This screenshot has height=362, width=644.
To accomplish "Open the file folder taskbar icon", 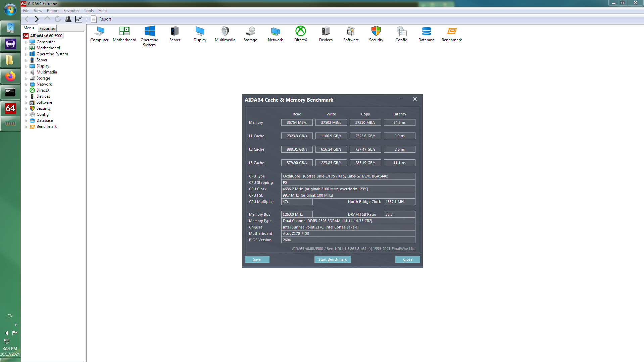I will [10, 60].
